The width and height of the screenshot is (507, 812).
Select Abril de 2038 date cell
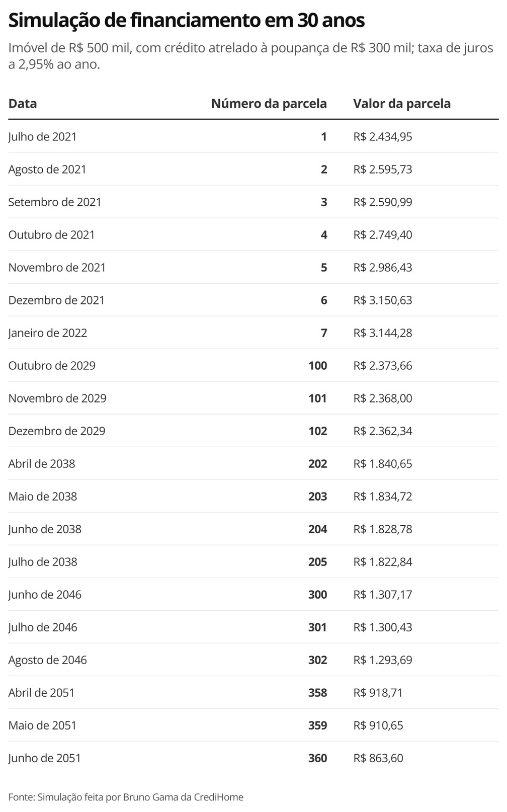click(x=42, y=464)
